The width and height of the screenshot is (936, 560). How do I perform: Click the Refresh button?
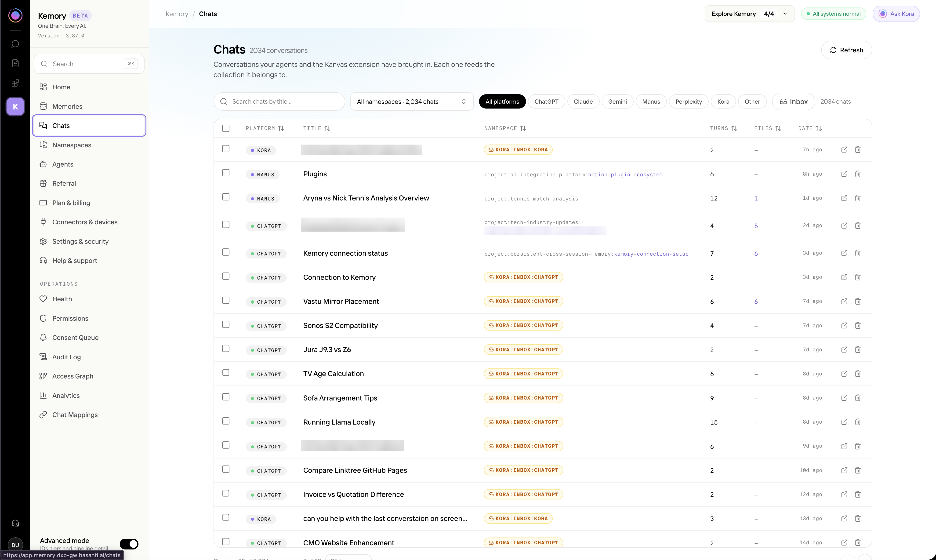click(x=846, y=50)
